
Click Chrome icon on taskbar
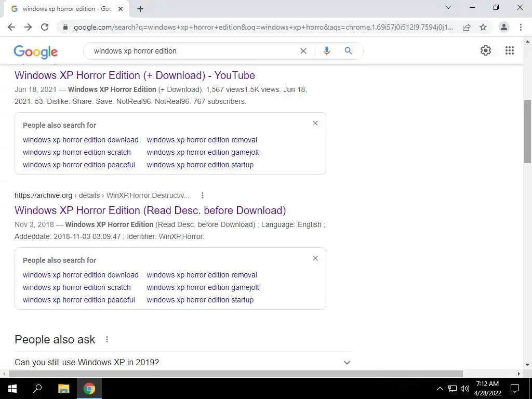point(89,389)
